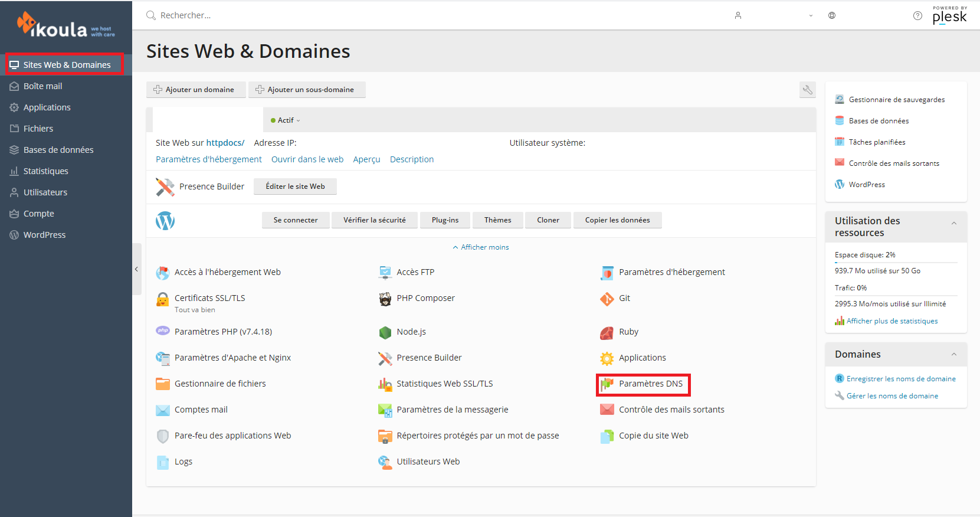Open the help question mark icon
The width and height of the screenshot is (980, 517).
tap(917, 16)
